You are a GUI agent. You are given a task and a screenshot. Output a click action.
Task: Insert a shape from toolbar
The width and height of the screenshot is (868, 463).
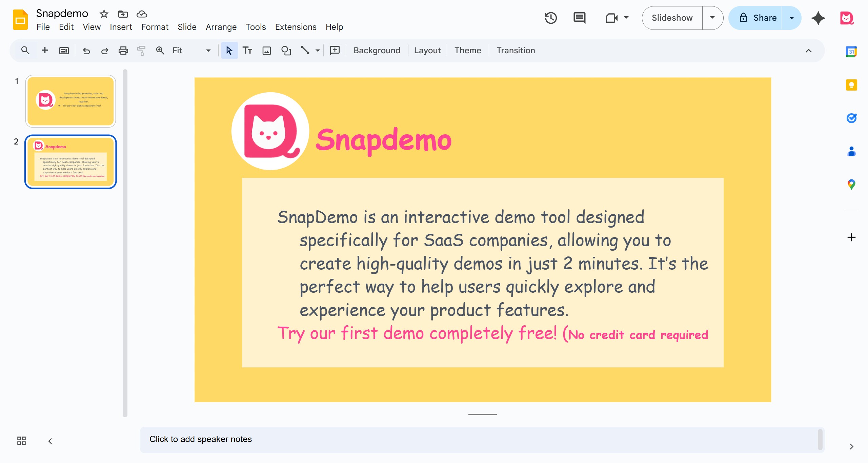286,51
